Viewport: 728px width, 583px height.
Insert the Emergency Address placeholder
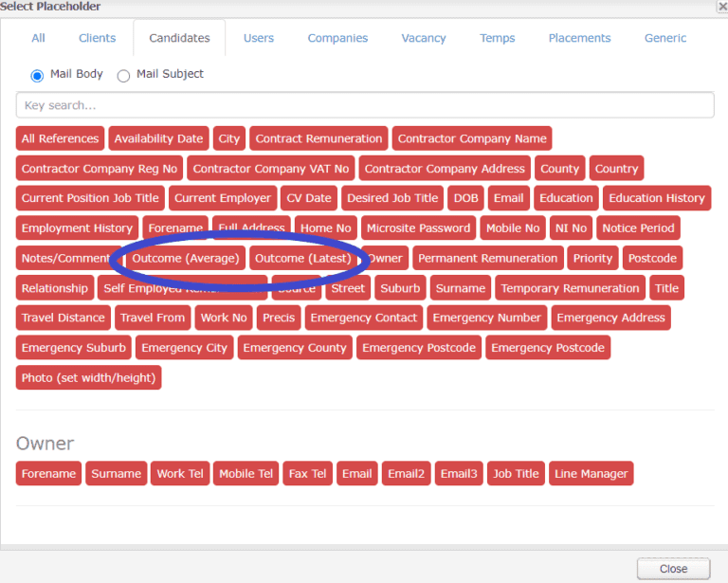pos(610,318)
